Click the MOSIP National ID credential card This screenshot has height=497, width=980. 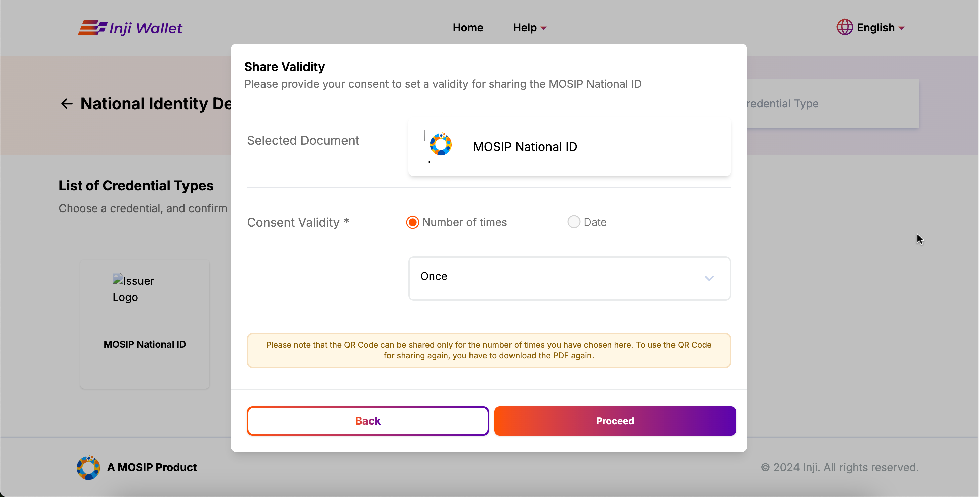tap(145, 324)
